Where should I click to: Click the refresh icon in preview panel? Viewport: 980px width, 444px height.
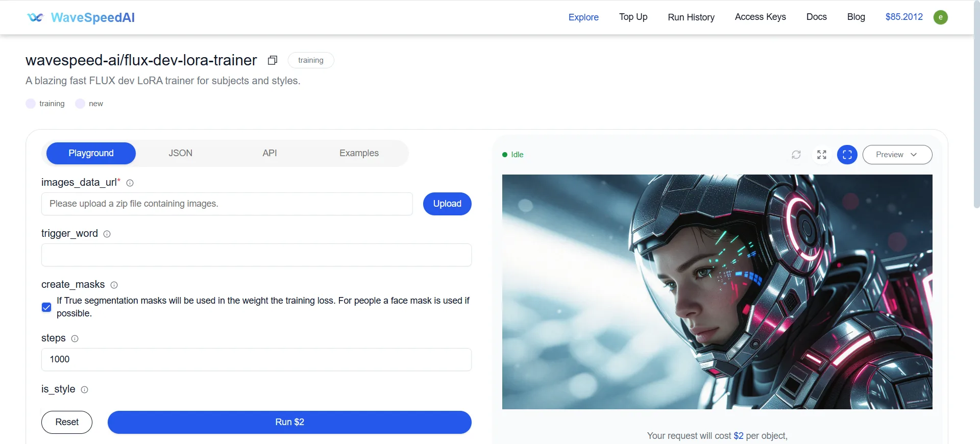[796, 155]
